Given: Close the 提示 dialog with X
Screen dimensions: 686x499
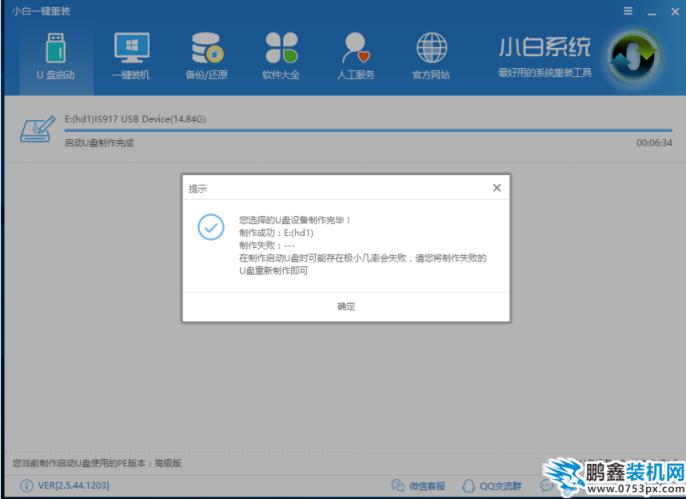Looking at the screenshot, I should [497, 188].
